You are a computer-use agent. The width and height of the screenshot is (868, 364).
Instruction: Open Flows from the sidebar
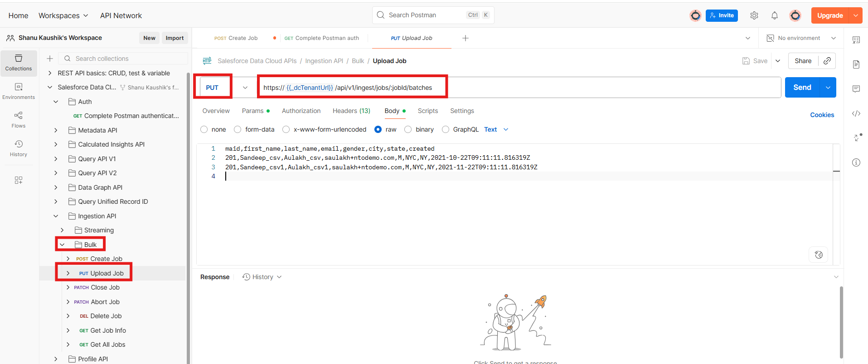coord(19,120)
